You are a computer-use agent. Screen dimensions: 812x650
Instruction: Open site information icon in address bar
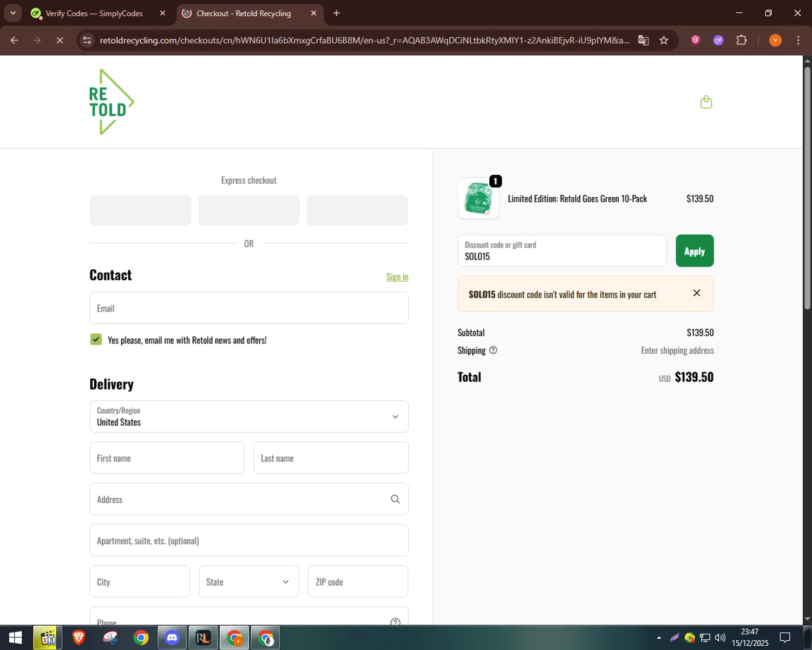87,40
